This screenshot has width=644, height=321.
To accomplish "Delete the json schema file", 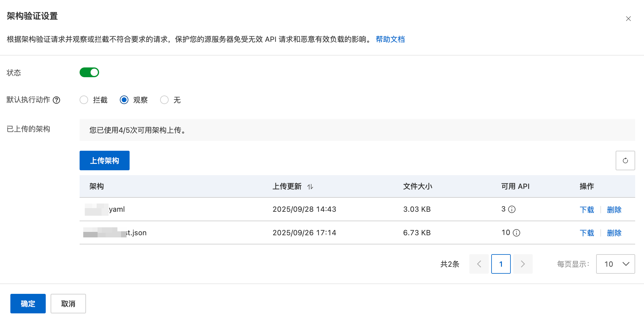I will click(614, 233).
